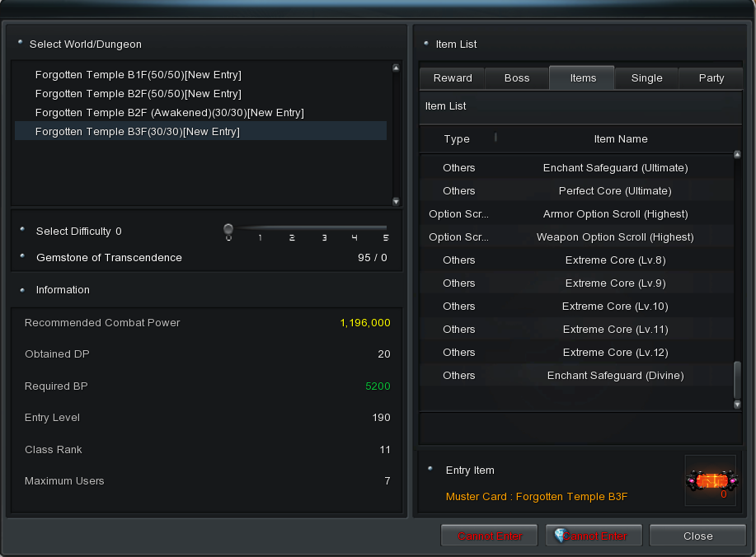Sort by the Type column header
The image size is (756, 557).
[x=457, y=139]
